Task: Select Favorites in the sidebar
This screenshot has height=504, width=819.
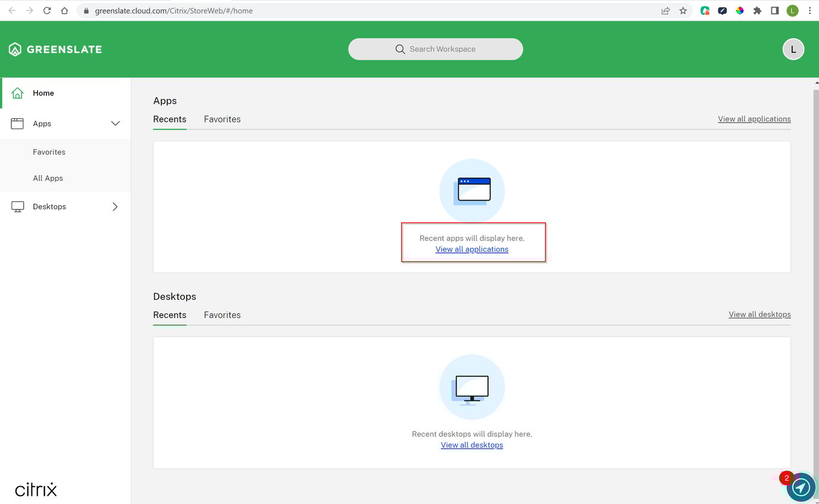Action: click(x=49, y=152)
